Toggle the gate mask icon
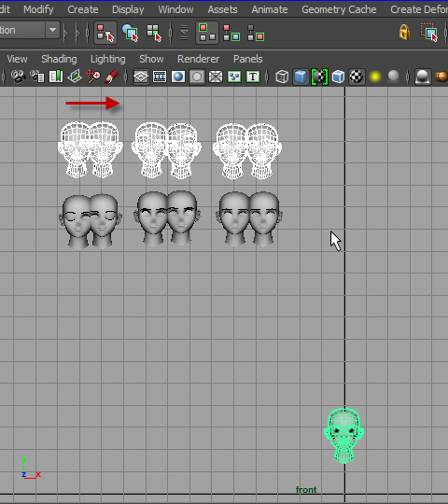Image resolution: width=448 pixels, height=504 pixels. [x=197, y=77]
